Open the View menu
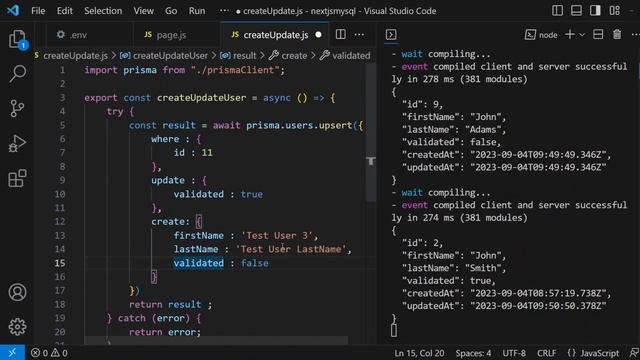The height and width of the screenshot is (360, 640). click(143, 11)
